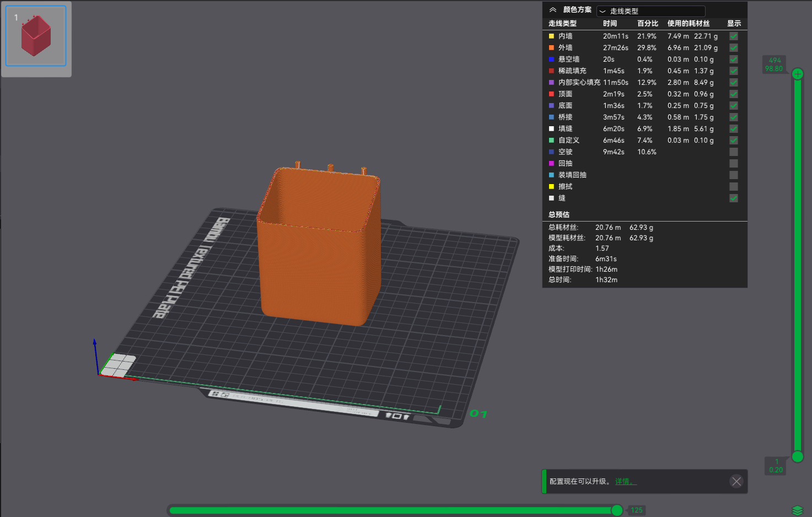Click the top handle of layer slider

click(x=798, y=74)
